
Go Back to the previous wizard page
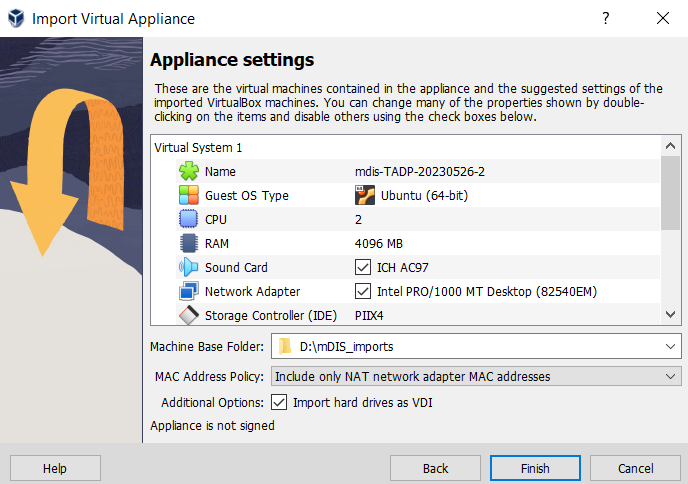pyautogui.click(x=435, y=468)
